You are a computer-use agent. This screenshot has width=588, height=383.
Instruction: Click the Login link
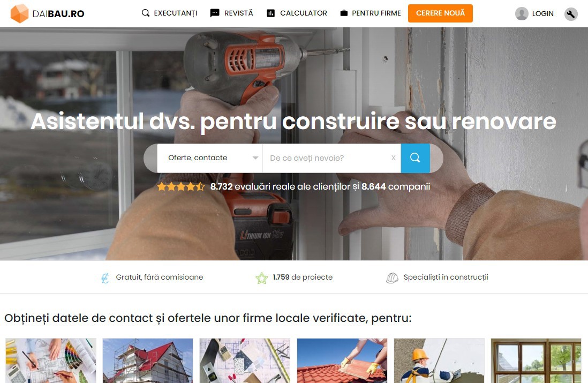click(542, 13)
